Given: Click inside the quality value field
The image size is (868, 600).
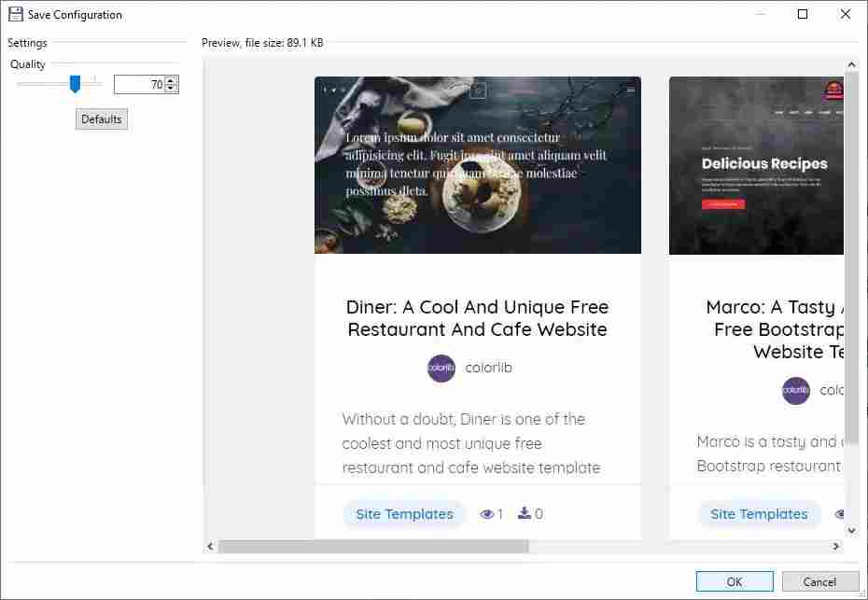Looking at the screenshot, I should (x=138, y=85).
